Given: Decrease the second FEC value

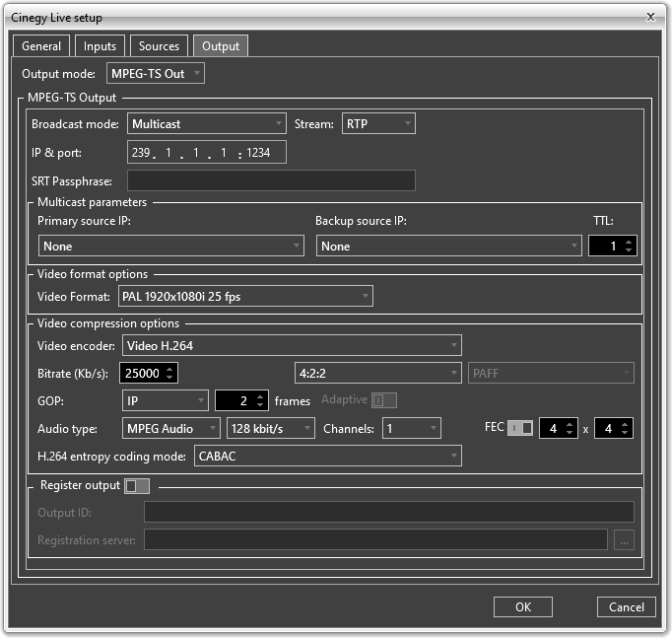Looking at the screenshot, I should point(625,432).
